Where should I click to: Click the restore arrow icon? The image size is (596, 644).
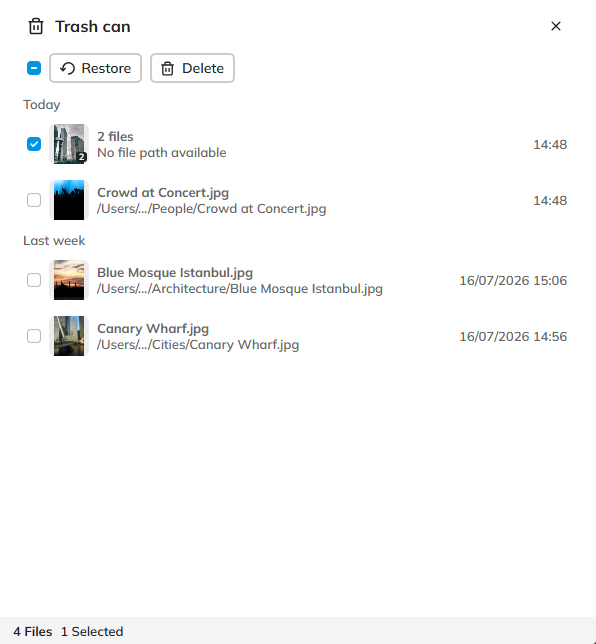point(67,68)
